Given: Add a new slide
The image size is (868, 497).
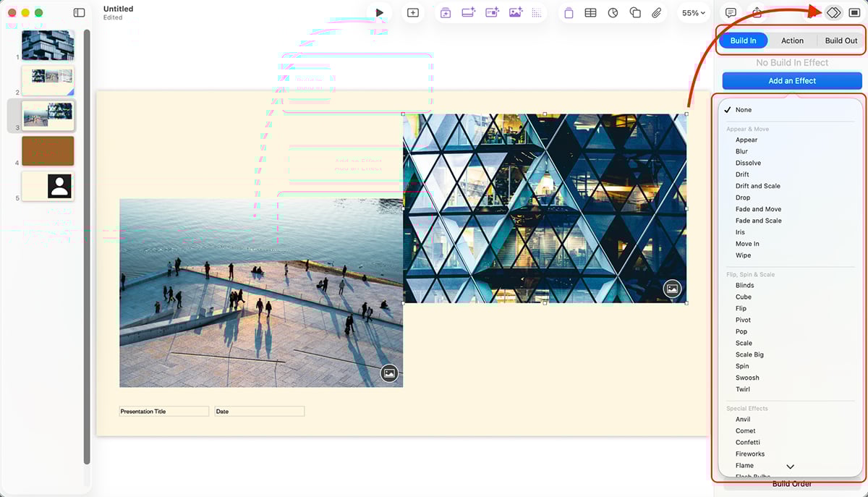Looking at the screenshot, I should pyautogui.click(x=413, y=12).
